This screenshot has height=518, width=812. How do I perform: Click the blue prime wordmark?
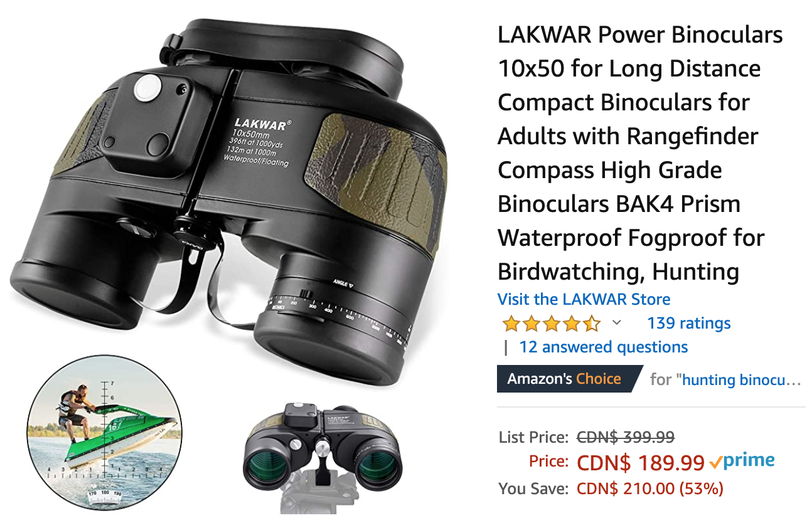[748, 461]
